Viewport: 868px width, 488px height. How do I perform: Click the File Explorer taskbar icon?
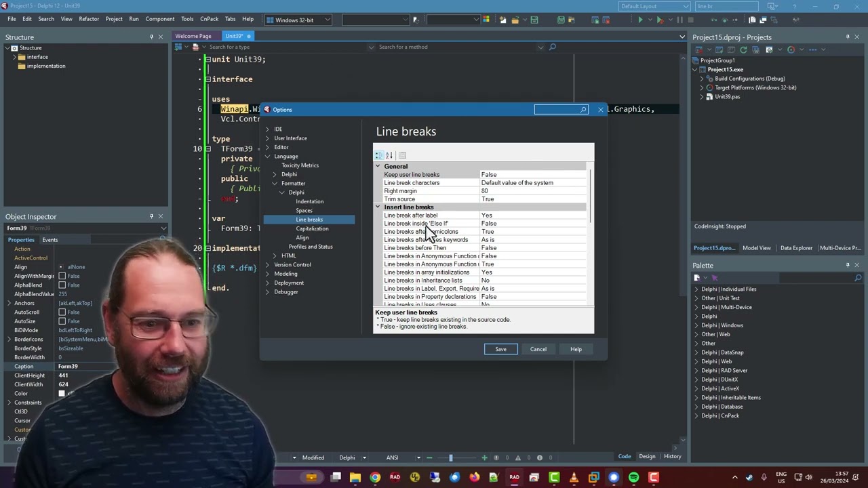(355, 477)
